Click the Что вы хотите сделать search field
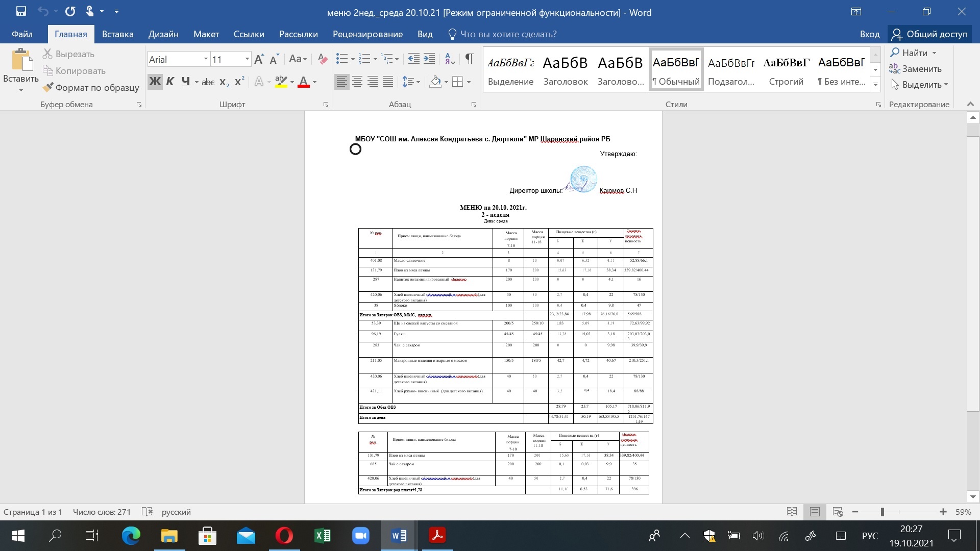This screenshot has width=980, height=551. click(x=508, y=34)
